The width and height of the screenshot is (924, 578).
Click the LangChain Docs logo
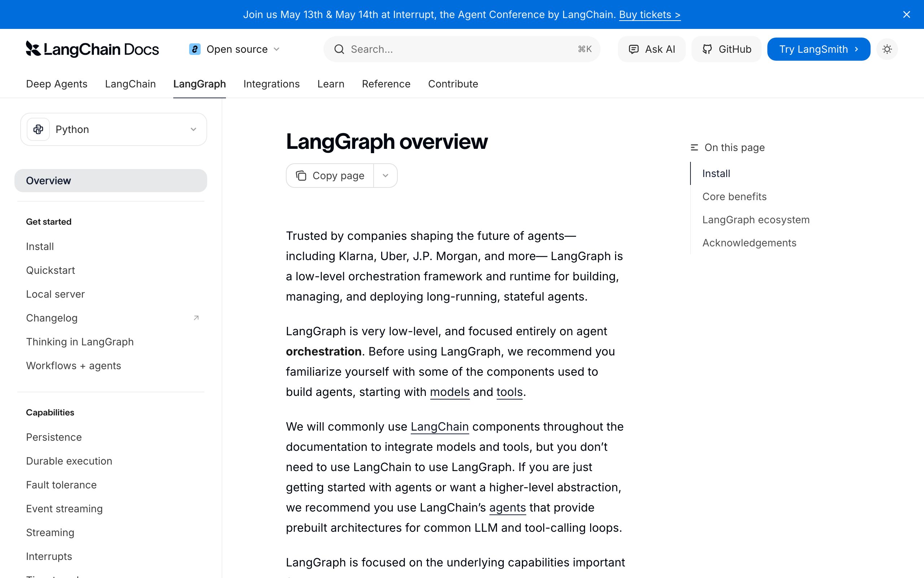92,49
